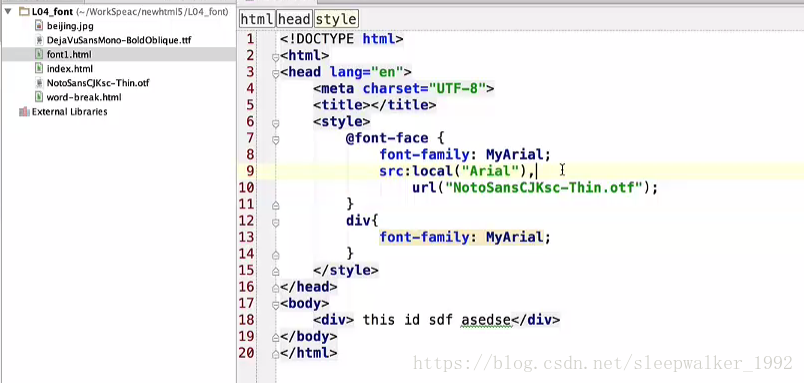Click the closing </html> tag text
This screenshot has height=383, width=804.
(309, 353)
